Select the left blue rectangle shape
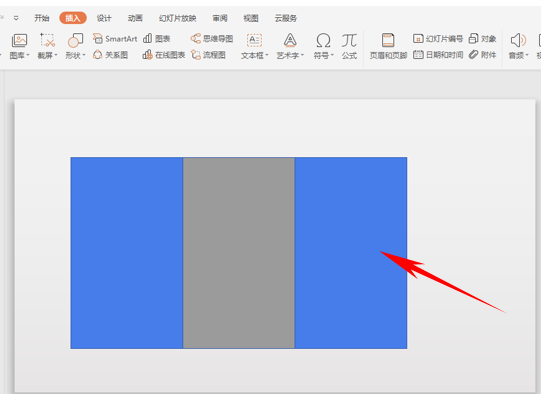 tap(127, 253)
